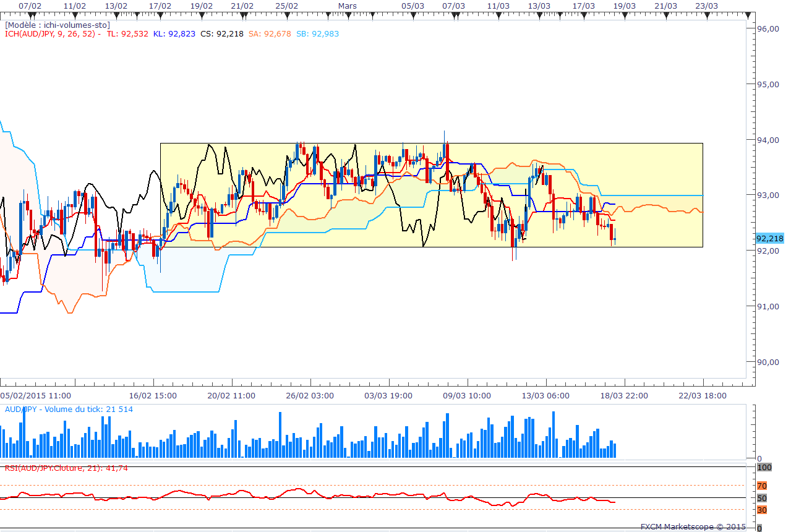Click the 11/03 date on top axis
The width and height of the screenshot is (791, 532).
click(x=498, y=5)
